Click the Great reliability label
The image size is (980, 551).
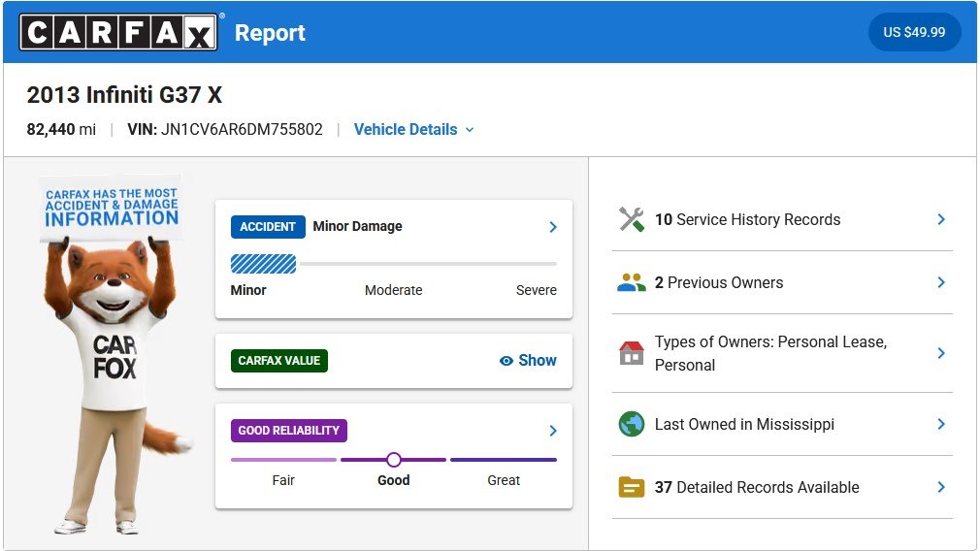(504, 480)
